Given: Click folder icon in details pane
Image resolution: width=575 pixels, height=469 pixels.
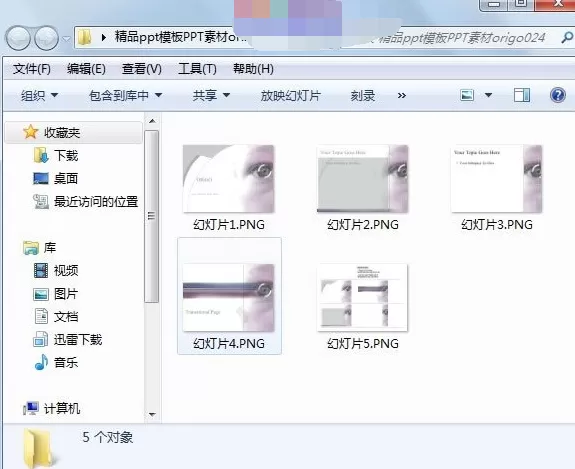Looking at the screenshot, I should pyautogui.click(x=40, y=448).
